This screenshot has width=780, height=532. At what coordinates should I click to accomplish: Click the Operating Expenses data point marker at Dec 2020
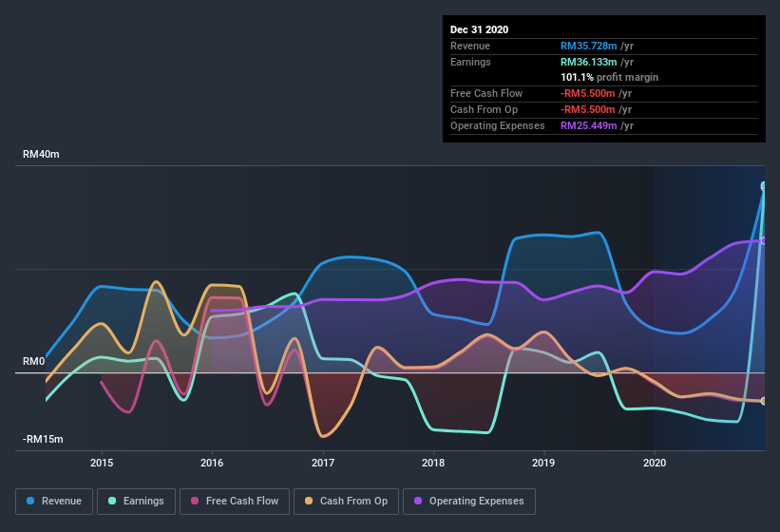click(x=763, y=240)
